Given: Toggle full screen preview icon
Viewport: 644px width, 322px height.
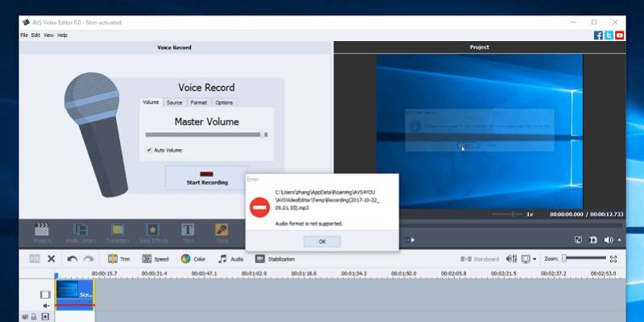Looking at the screenshot, I should coord(578,240).
